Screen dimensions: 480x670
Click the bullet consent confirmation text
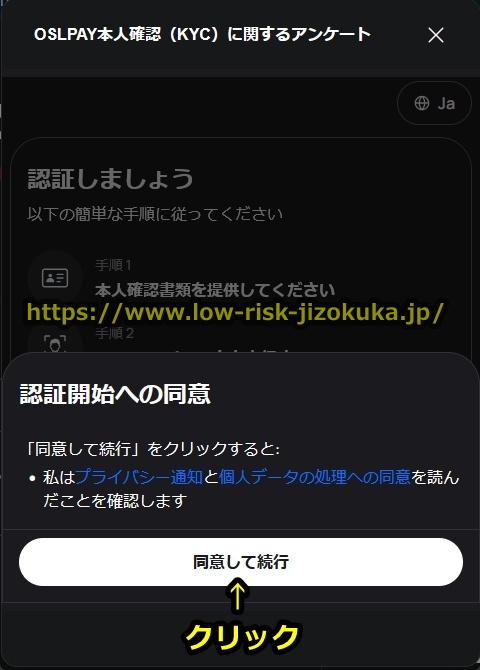tap(251, 488)
